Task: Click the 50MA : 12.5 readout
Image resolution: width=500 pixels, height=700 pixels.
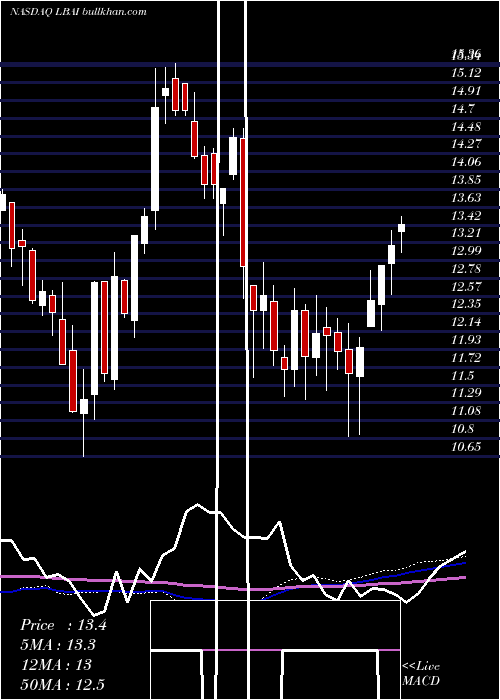Action: pos(63,684)
